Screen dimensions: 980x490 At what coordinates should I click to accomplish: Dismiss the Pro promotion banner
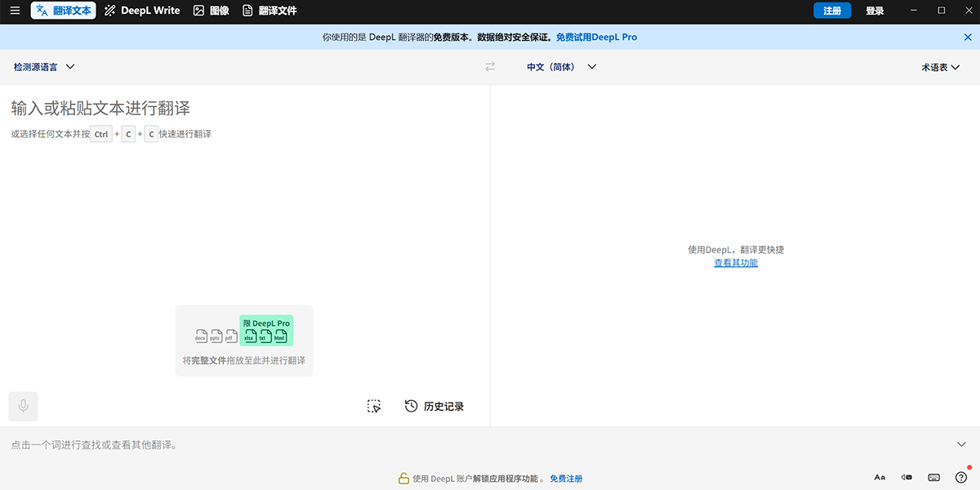[x=969, y=37]
